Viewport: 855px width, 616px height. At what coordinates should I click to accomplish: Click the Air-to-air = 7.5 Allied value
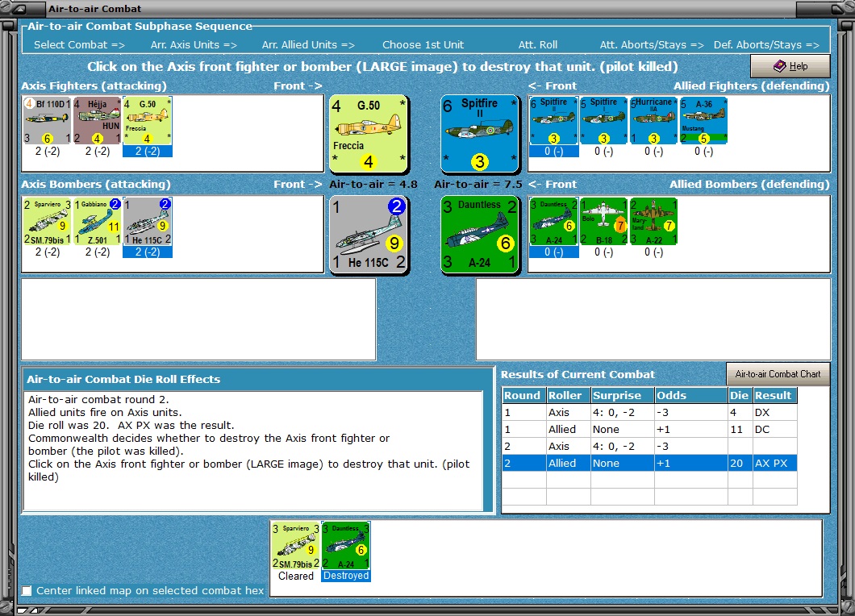point(478,185)
